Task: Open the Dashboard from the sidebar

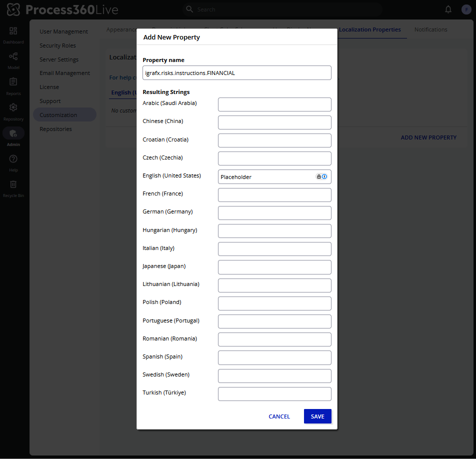Action: (13, 31)
